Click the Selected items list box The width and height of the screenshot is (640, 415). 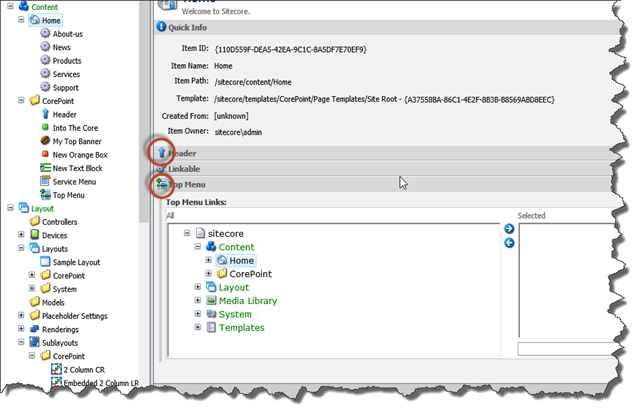pos(568,280)
